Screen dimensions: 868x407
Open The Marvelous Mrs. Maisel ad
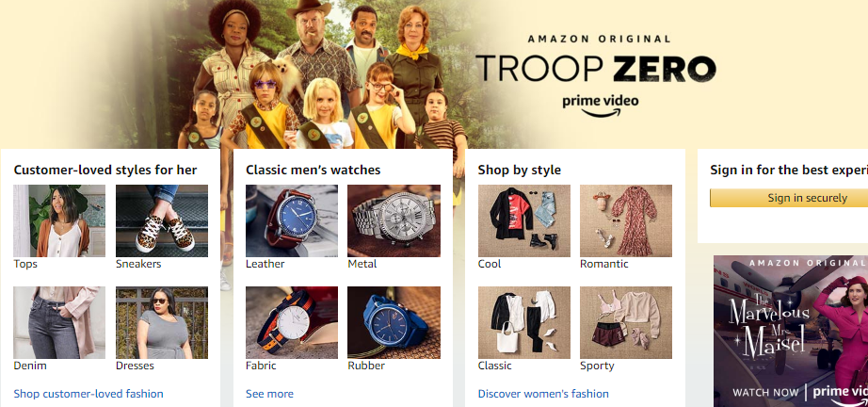(x=791, y=331)
